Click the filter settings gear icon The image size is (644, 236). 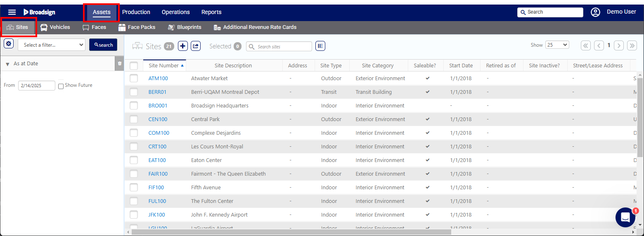coord(9,43)
